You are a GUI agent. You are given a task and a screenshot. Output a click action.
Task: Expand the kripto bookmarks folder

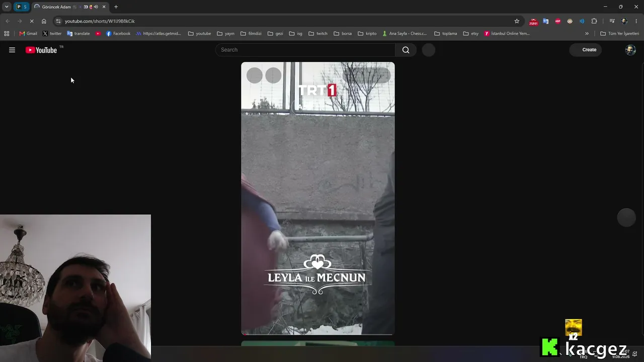367,34
